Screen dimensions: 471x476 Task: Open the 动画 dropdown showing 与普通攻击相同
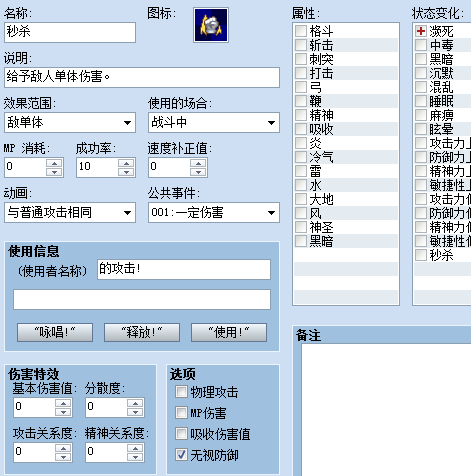click(x=70, y=212)
